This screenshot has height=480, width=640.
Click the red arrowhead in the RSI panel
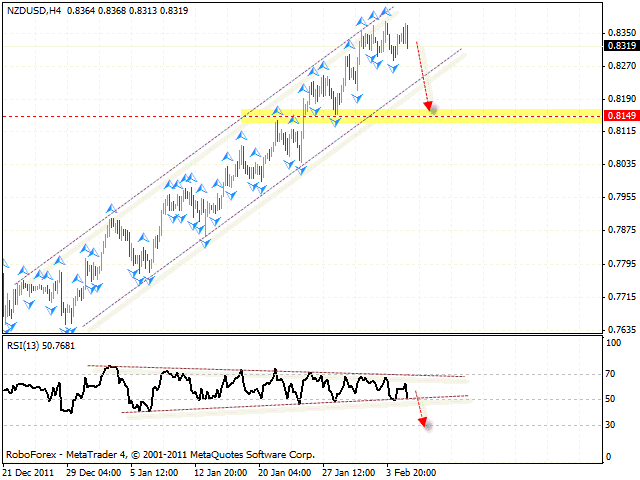click(423, 422)
